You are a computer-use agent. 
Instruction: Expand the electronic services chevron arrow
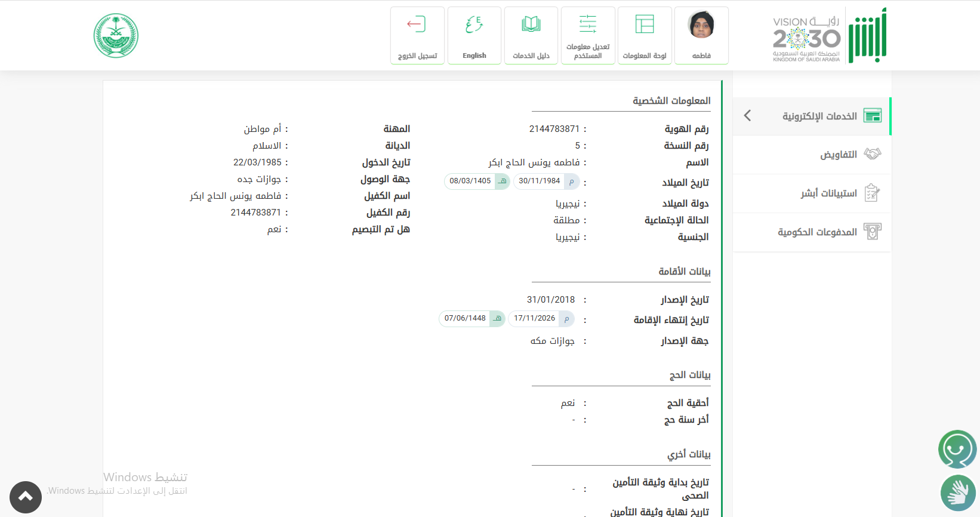click(747, 116)
